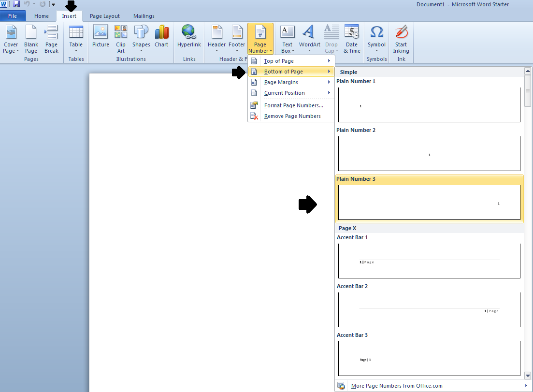Open the Clip Art pane
The height and width of the screenshot is (392, 533).
[x=120, y=38]
